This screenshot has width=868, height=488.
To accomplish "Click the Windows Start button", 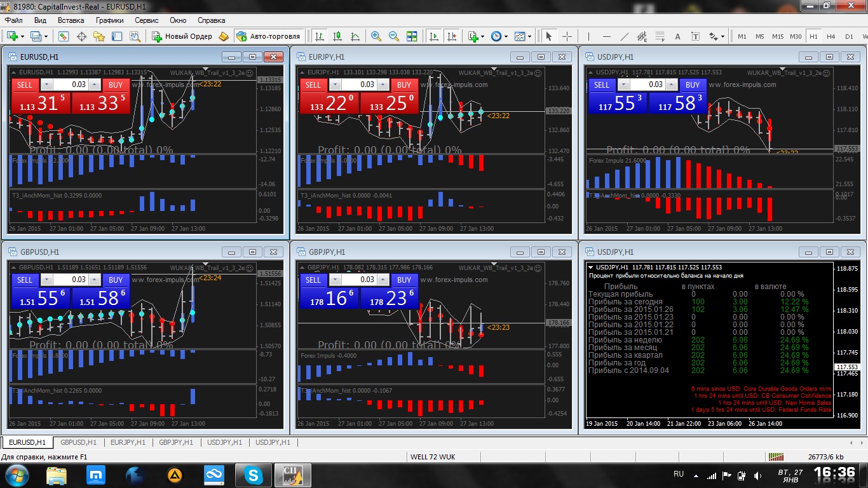I will tap(16, 474).
